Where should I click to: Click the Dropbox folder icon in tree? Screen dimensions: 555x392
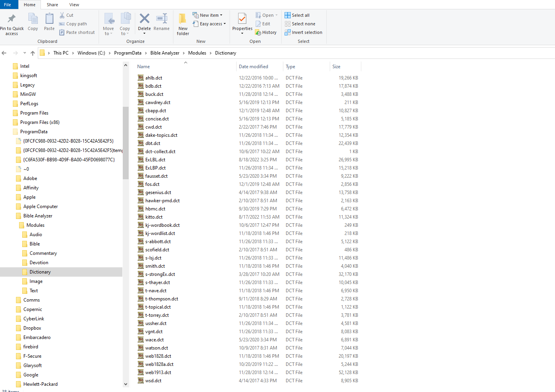(x=18, y=328)
